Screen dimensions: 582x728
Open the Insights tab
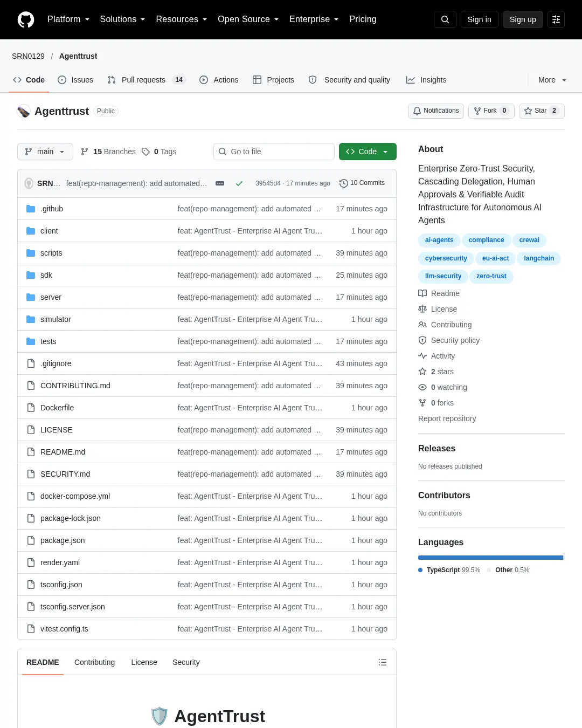tap(426, 80)
